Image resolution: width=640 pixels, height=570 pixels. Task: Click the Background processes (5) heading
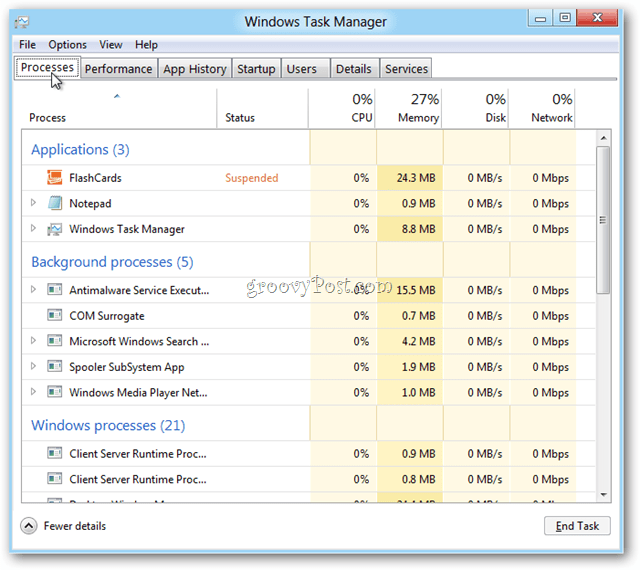coord(112,262)
